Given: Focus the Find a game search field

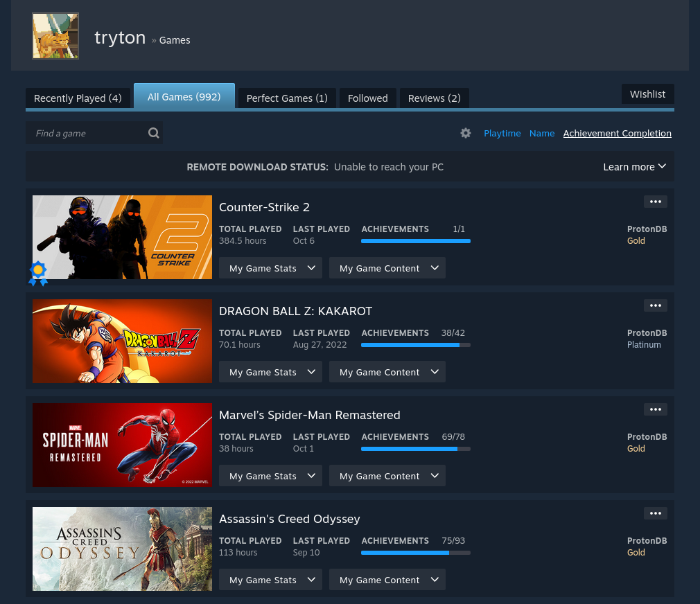Looking at the screenshot, I should point(94,133).
